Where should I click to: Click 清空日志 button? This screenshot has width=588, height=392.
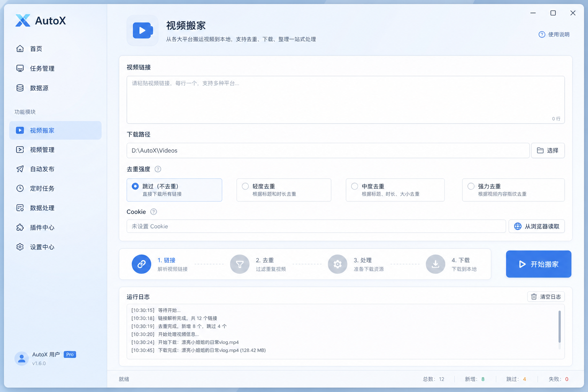(x=546, y=297)
